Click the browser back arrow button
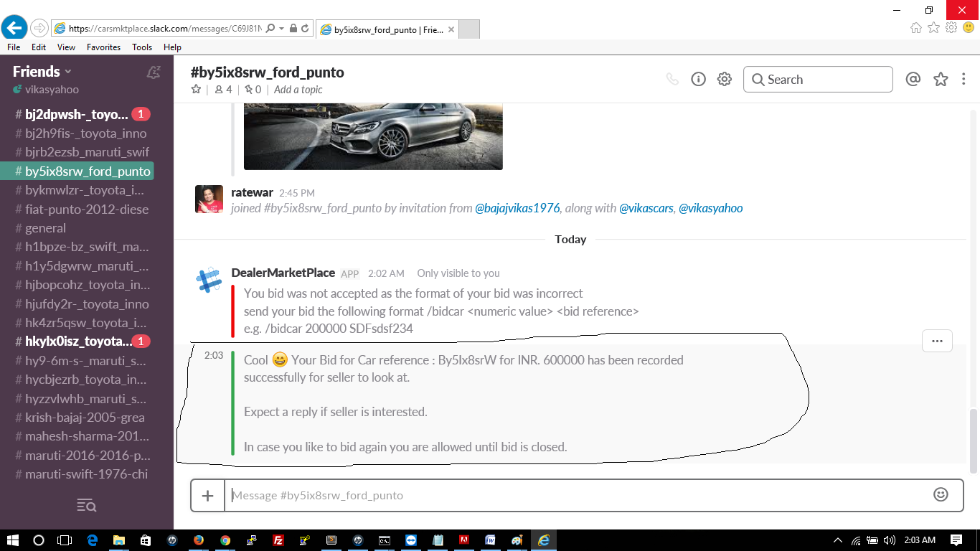980x551 pixels. (x=14, y=28)
